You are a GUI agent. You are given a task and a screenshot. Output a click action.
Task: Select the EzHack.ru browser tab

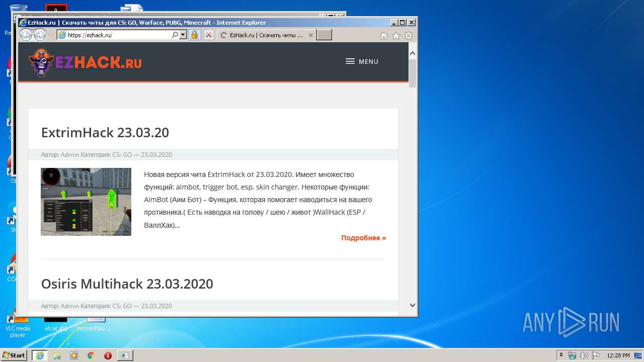coord(267,35)
